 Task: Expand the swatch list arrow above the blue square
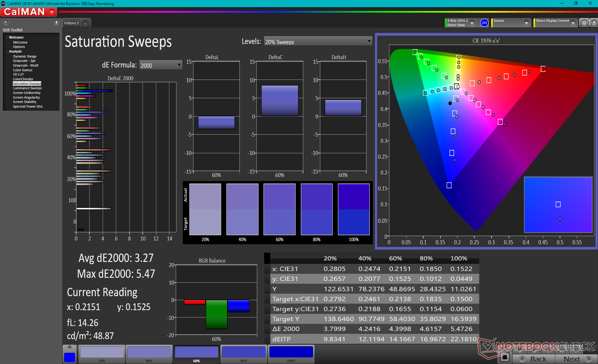tap(69, 347)
